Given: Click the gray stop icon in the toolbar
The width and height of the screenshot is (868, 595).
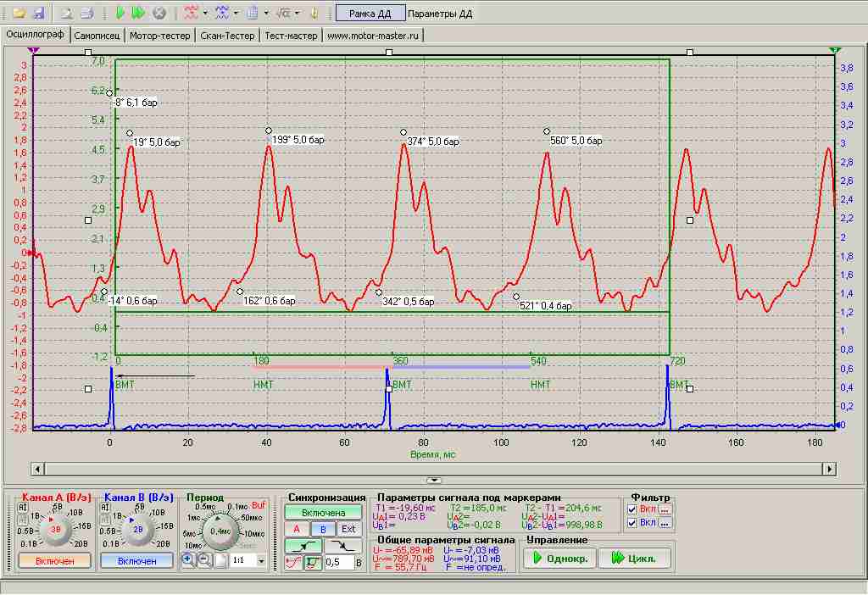Looking at the screenshot, I should tap(159, 13).
